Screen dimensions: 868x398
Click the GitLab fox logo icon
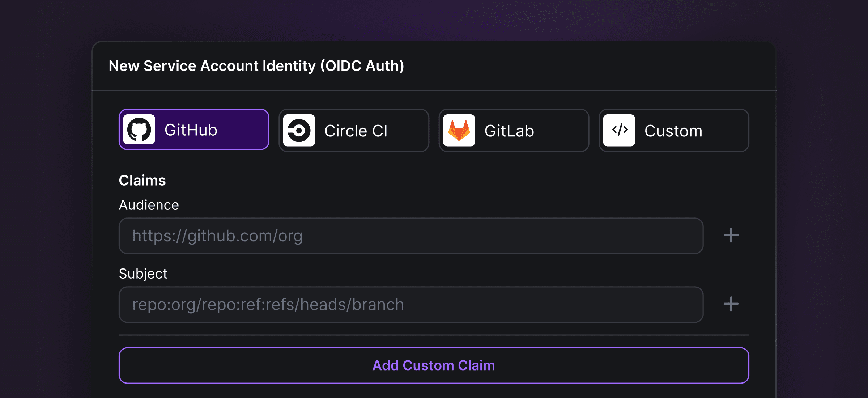tap(459, 131)
